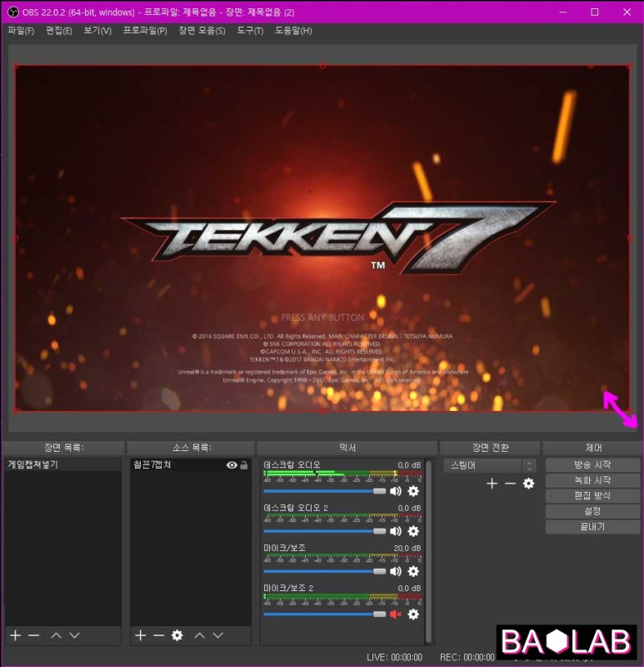Click the REC: 00:00:00 status text
The height and width of the screenshot is (667, 644).
(x=467, y=658)
